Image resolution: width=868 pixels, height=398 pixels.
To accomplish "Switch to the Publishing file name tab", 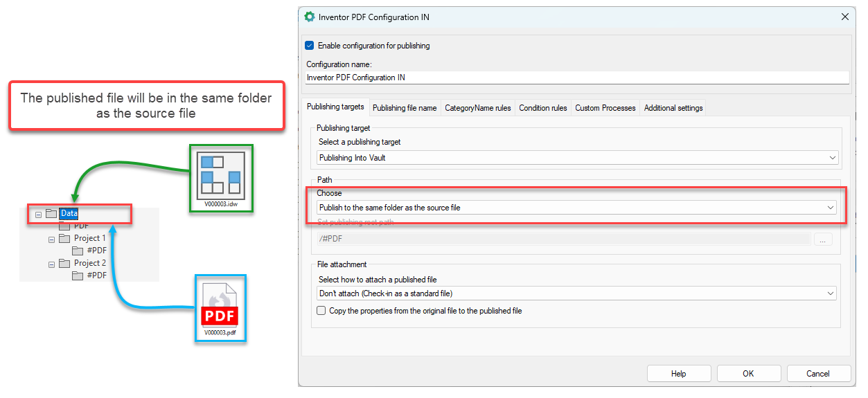I will pyautogui.click(x=405, y=108).
